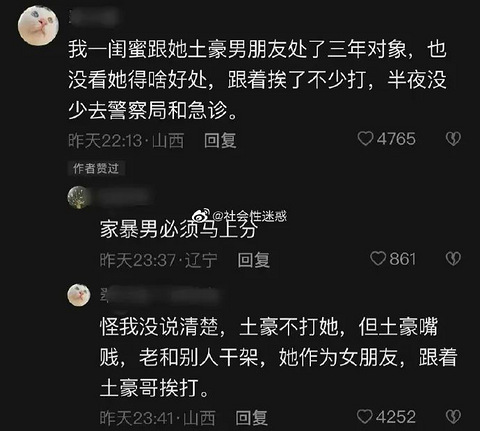480x431 pixels.
Task: Tap broken-heart dislike beside 4252 count
Action: 453,417
